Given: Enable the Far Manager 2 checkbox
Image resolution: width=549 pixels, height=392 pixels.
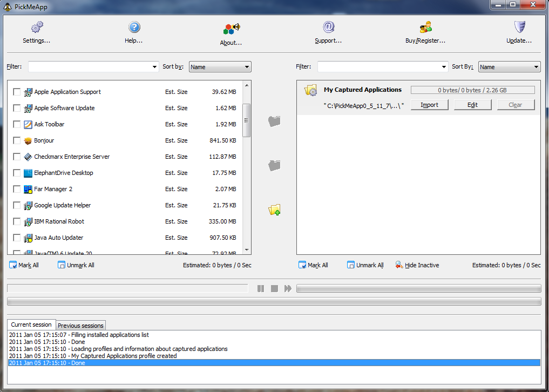Looking at the screenshot, I should click(16, 189).
